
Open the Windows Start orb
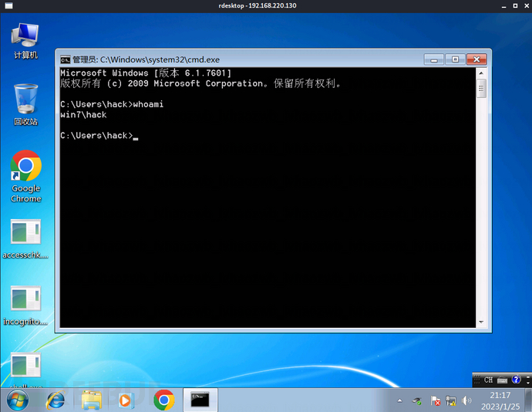click(x=18, y=400)
